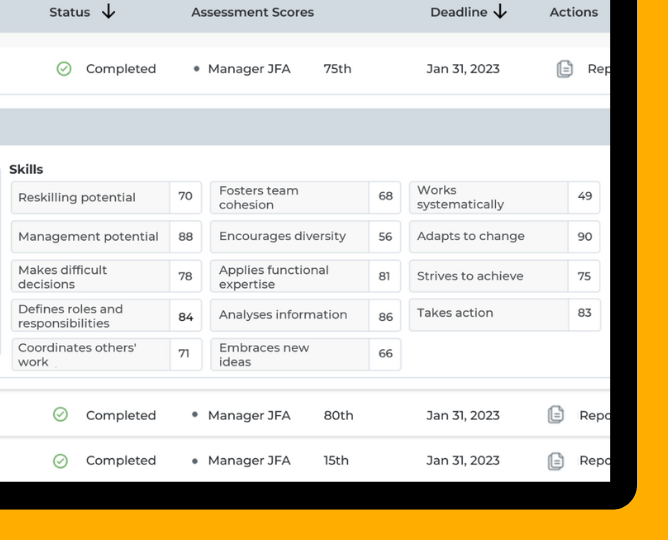Click the green Completed check icon in 15th row
The width and height of the screenshot is (668, 540).
pos(60,461)
